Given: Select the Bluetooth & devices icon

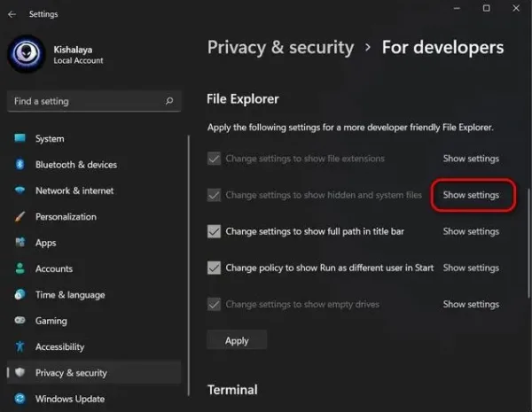Looking at the screenshot, I should pyautogui.click(x=20, y=165).
